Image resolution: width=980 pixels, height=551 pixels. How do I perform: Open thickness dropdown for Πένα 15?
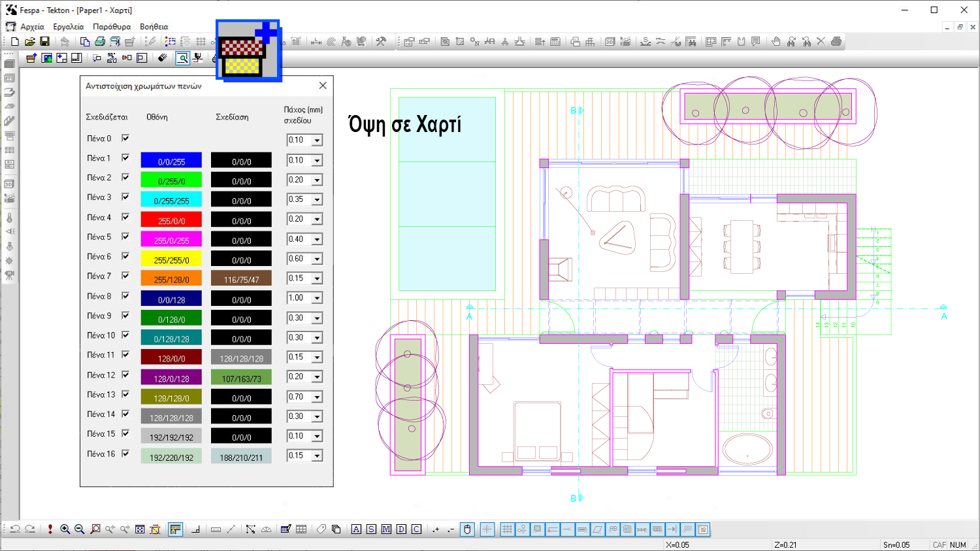317,436
